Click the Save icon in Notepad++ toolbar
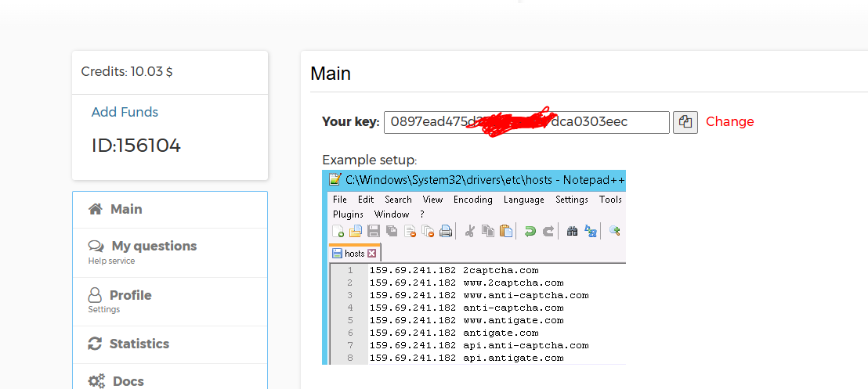The image size is (868, 389). point(374,231)
